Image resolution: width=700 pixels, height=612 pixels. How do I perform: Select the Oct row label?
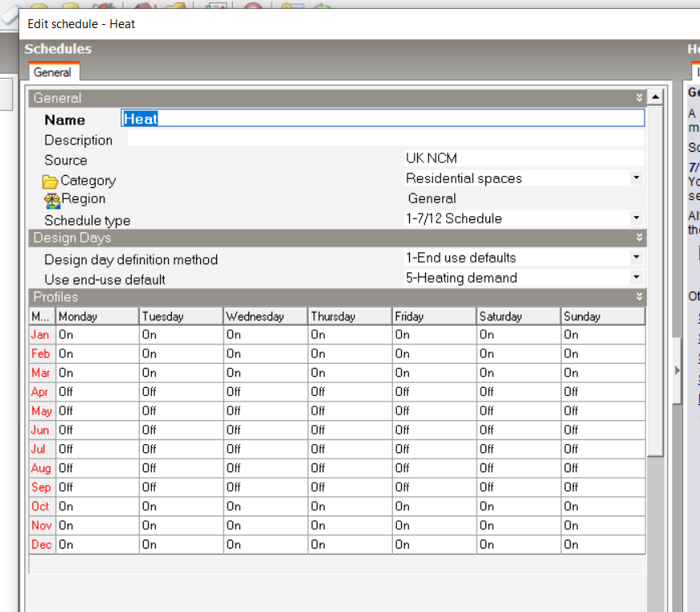[43, 506]
